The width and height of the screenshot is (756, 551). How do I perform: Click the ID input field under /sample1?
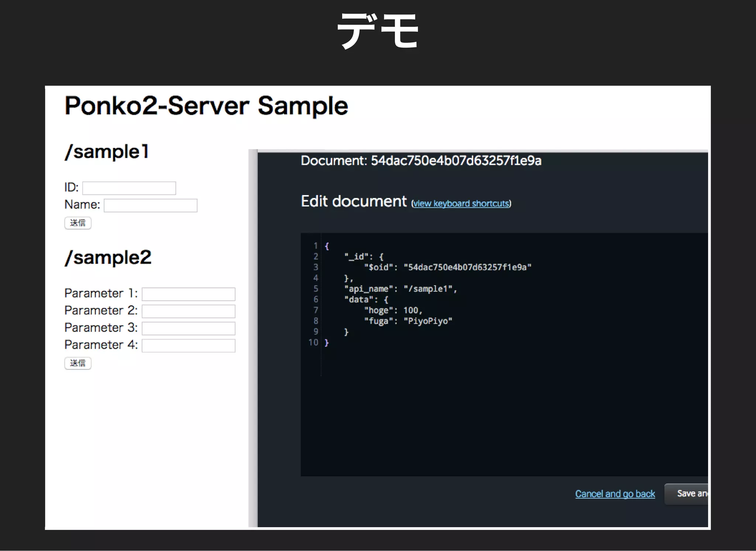click(129, 188)
